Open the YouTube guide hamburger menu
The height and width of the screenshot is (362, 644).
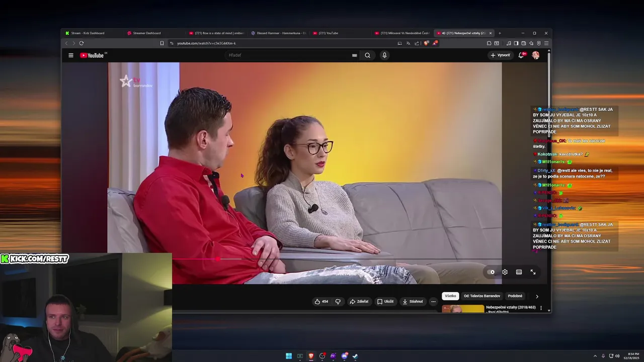coord(71,55)
